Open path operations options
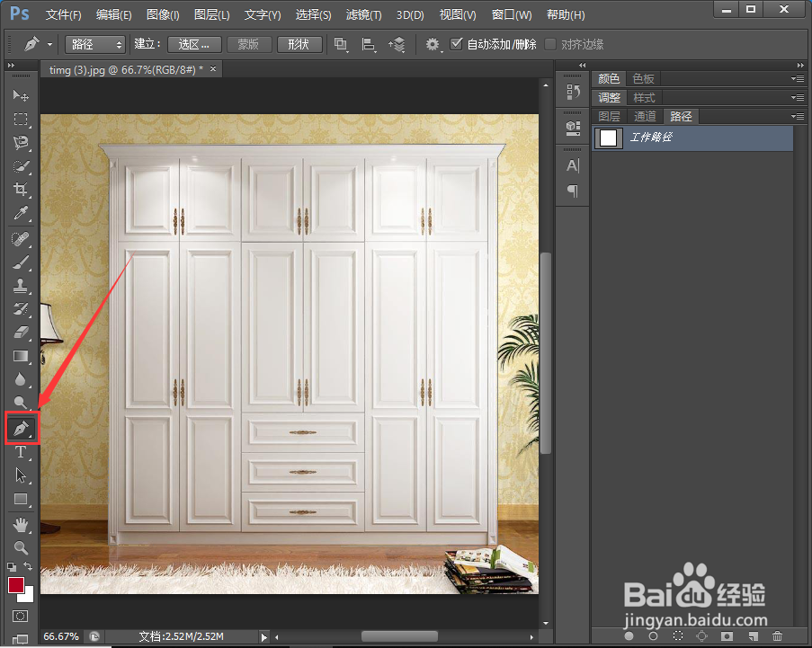Viewport: 812px width, 648px height. coord(341,45)
